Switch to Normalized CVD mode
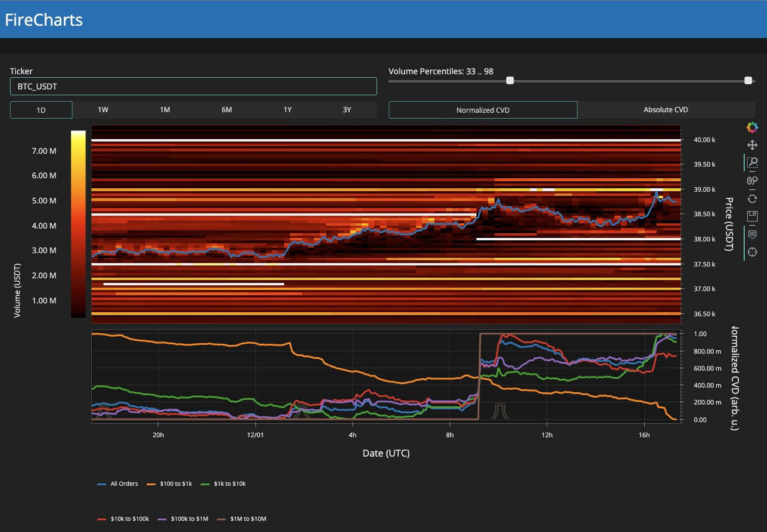Viewport: 767px width, 532px height. (x=483, y=110)
